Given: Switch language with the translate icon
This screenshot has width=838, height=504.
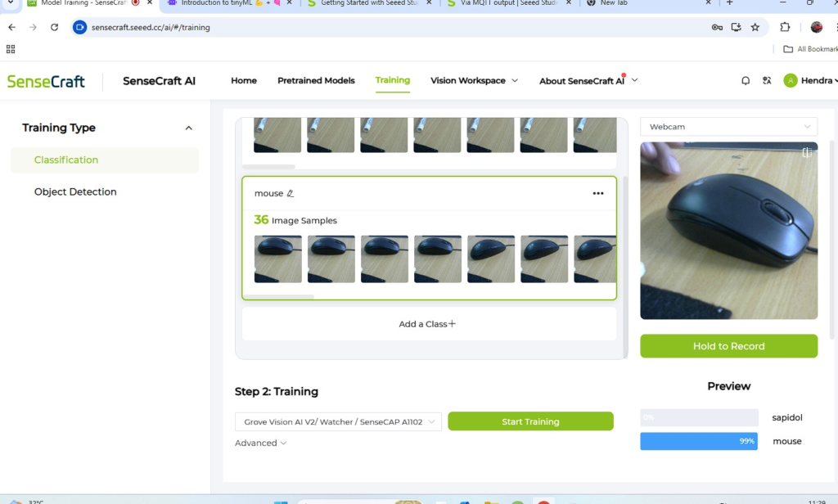Looking at the screenshot, I should (x=767, y=81).
